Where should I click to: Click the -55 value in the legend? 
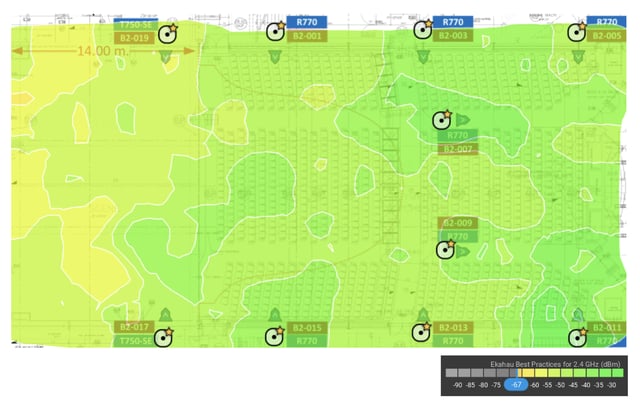(548, 385)
